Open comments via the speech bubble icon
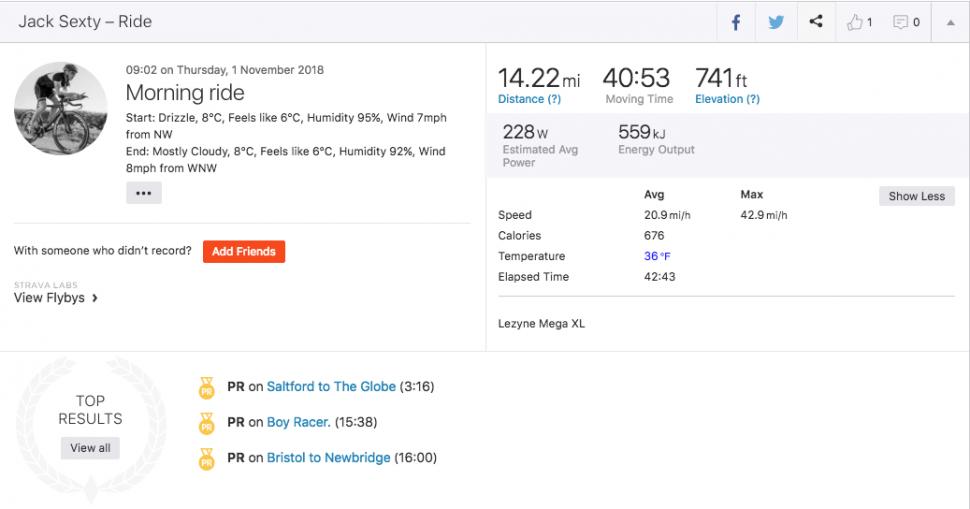 (x=900, y=22)
